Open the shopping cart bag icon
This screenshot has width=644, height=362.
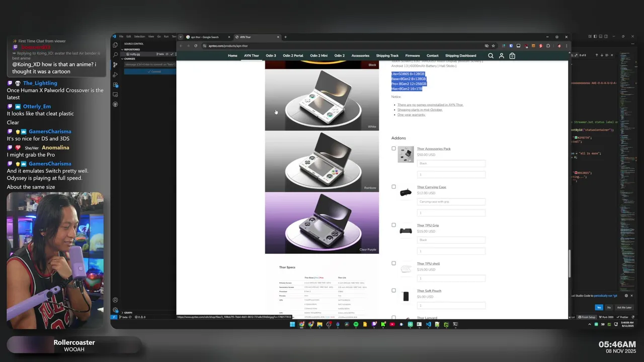512,56
